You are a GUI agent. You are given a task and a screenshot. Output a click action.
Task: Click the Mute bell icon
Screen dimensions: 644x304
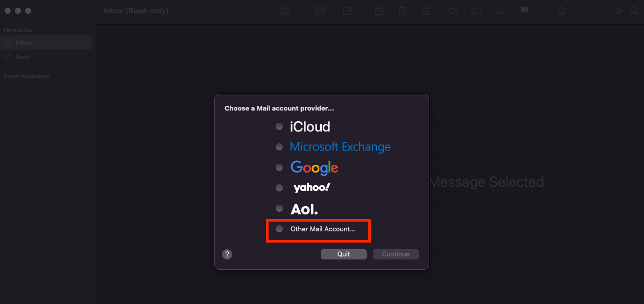tap(561, 10)
